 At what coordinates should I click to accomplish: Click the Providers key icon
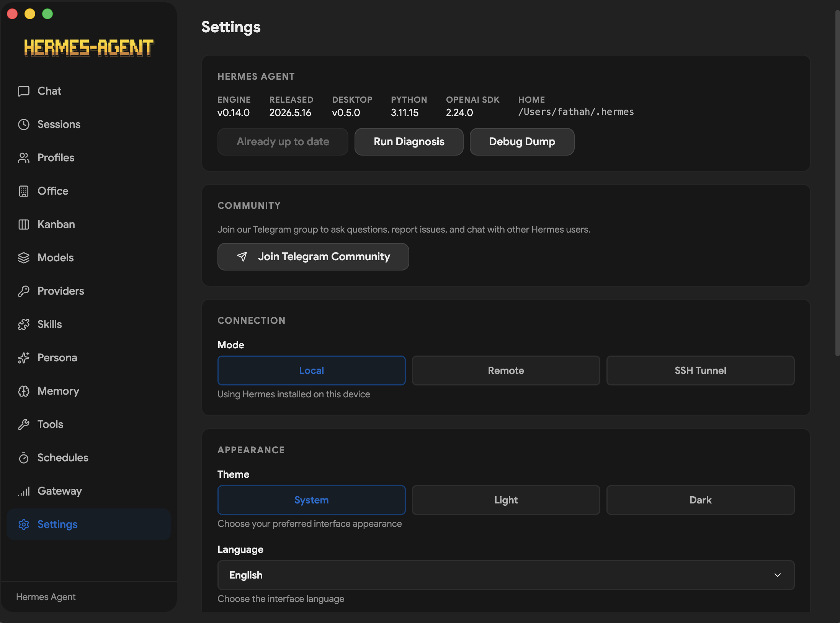tap(24, 291)
